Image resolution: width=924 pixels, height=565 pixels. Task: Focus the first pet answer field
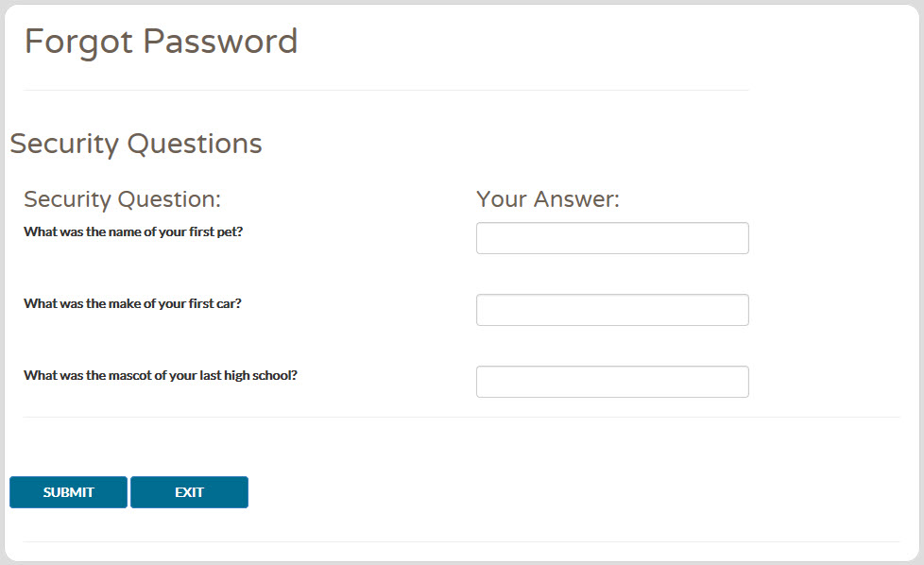point(612,238)
